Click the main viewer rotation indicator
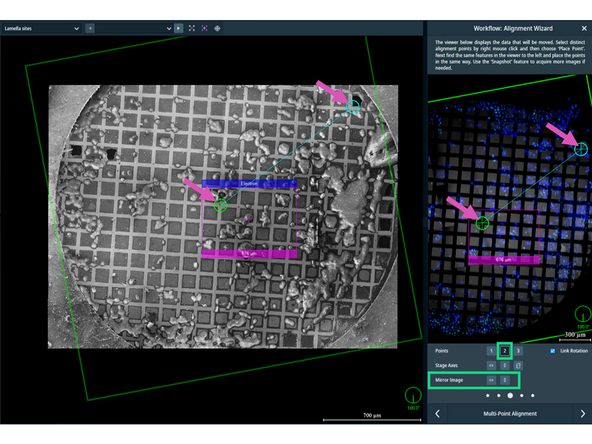The image size is (592, 444). (x=413, y=396)
